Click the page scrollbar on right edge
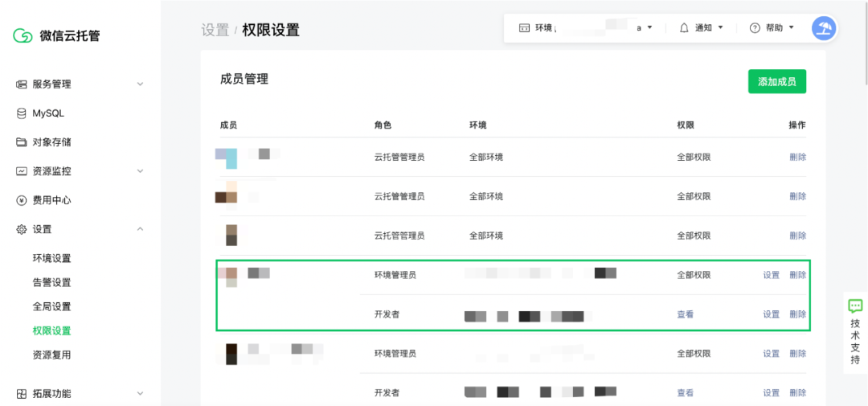Viewport: 868px width, 406px height. tap(866, 42)
